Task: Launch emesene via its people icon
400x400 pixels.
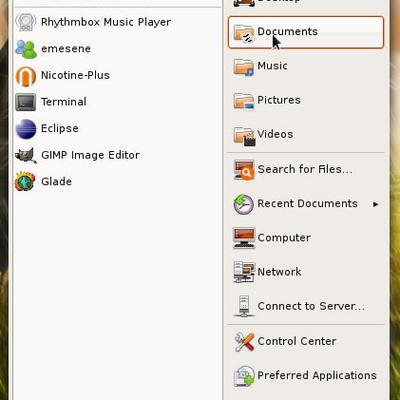Action: [26, 49]
